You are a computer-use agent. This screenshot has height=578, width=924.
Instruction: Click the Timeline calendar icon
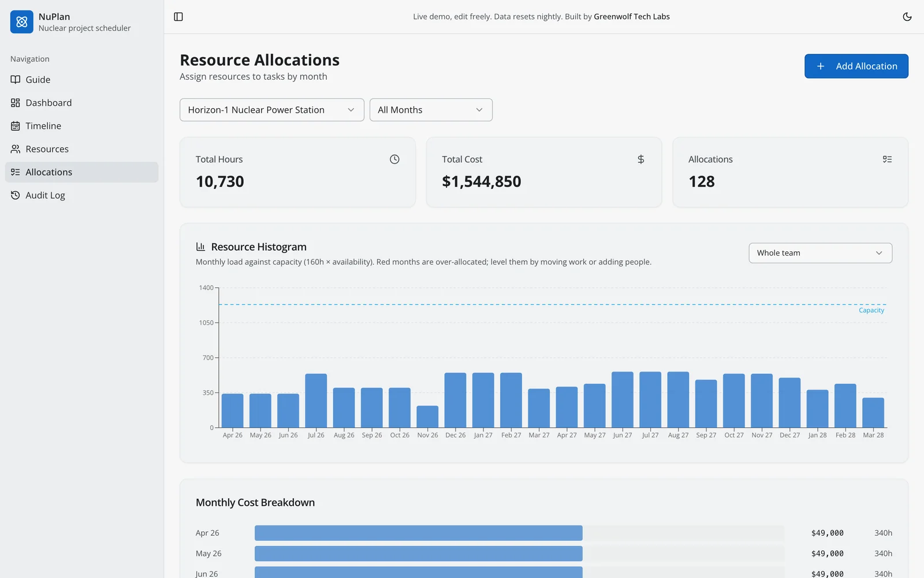(16, 126)
